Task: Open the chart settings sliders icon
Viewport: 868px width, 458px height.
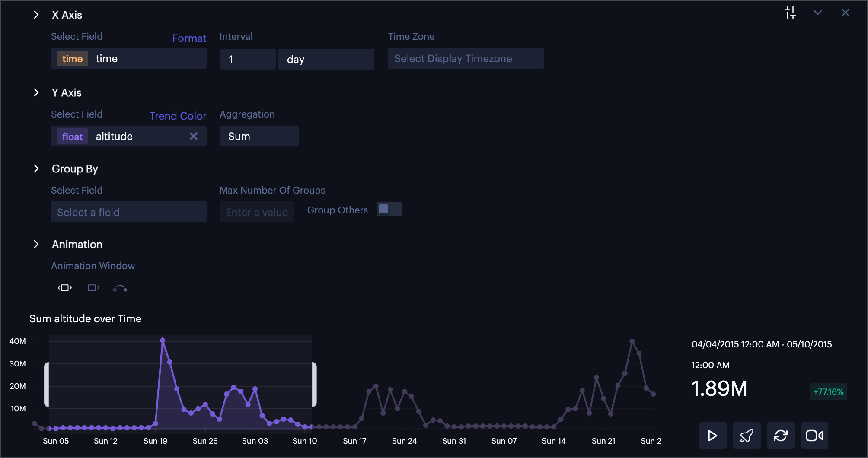Action: [x=790, y=13]
